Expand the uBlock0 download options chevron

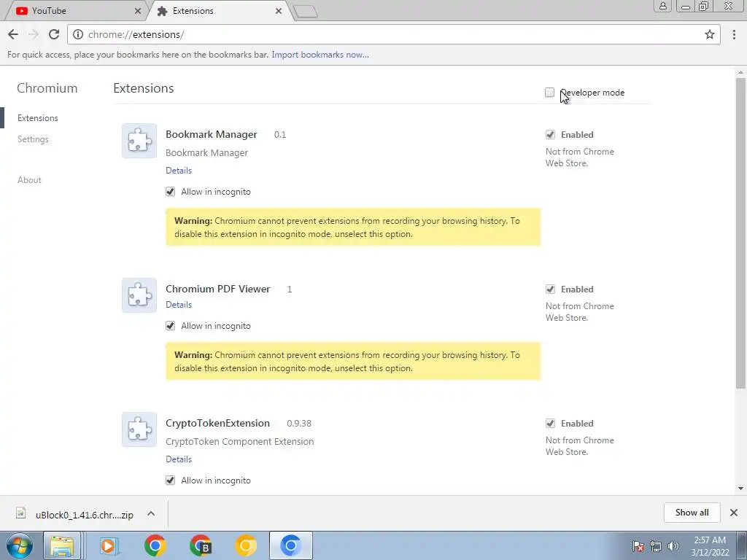(151, 513)
